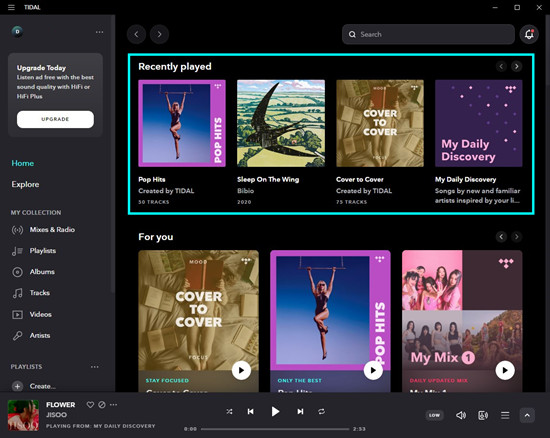The image size is (550, 438).
Task: Click the playback progress bar
Action: tap(275, 429)
